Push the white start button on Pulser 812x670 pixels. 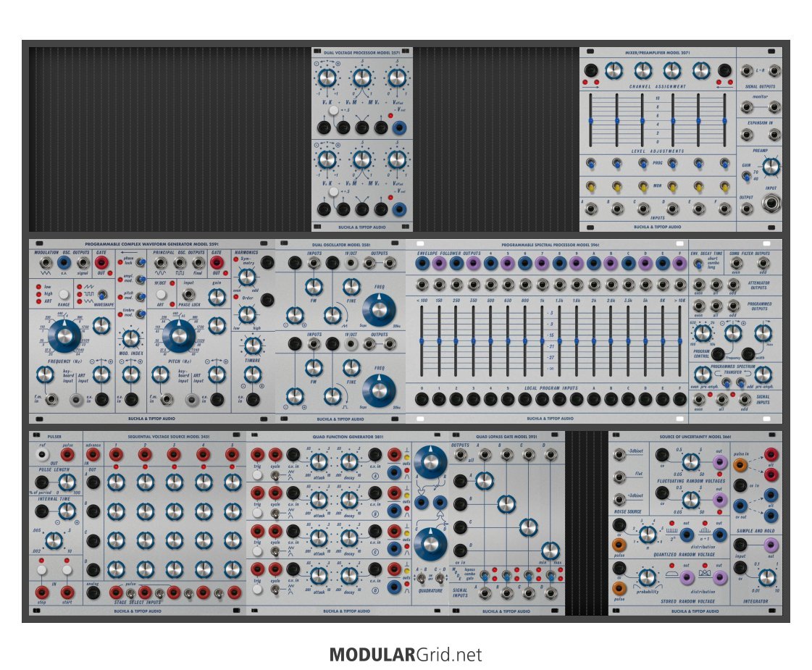click(x=67, y=570)
